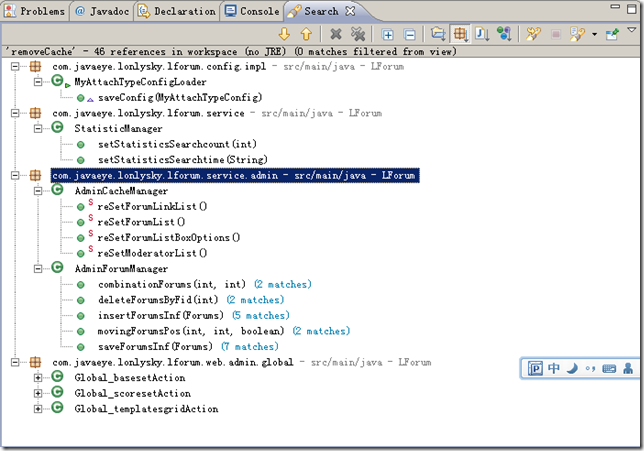Viewport: 644px width, 451px height.
Task: Click the user account icon in IME bar
Action: point(628,368)
